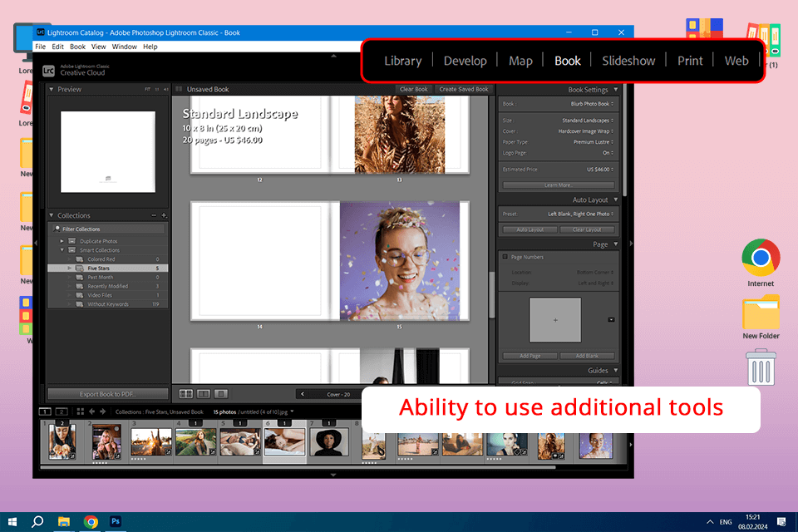Click the Clear Layout button
798x532 pixels.
pyautogui.click(x=587, y=229)
